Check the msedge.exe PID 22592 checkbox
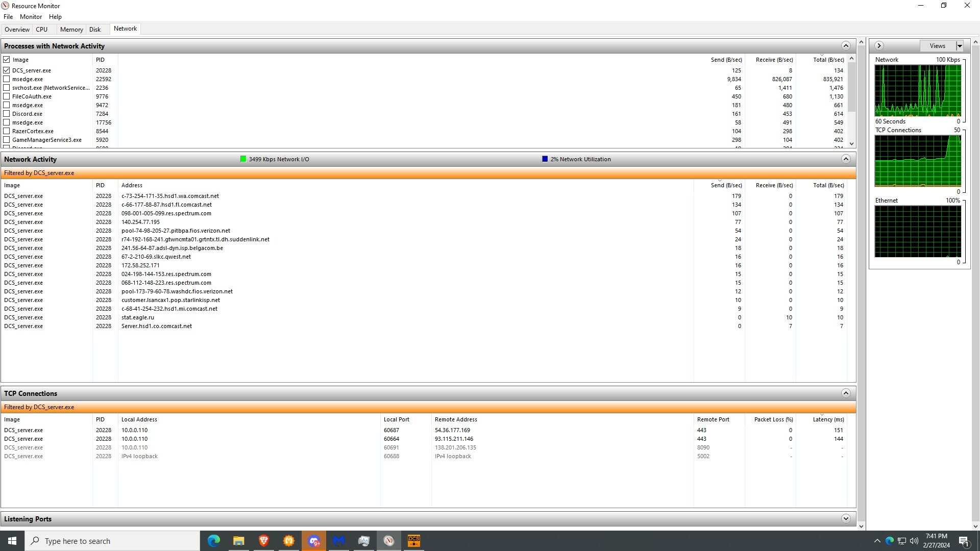980x551 pixels. [7, 79]
